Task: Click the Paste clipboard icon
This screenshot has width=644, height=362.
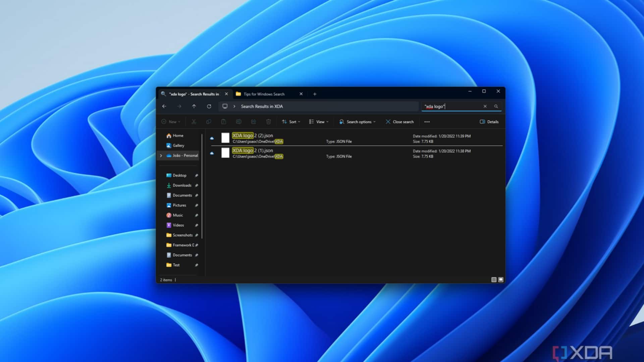Action: (x=224, y=122)
